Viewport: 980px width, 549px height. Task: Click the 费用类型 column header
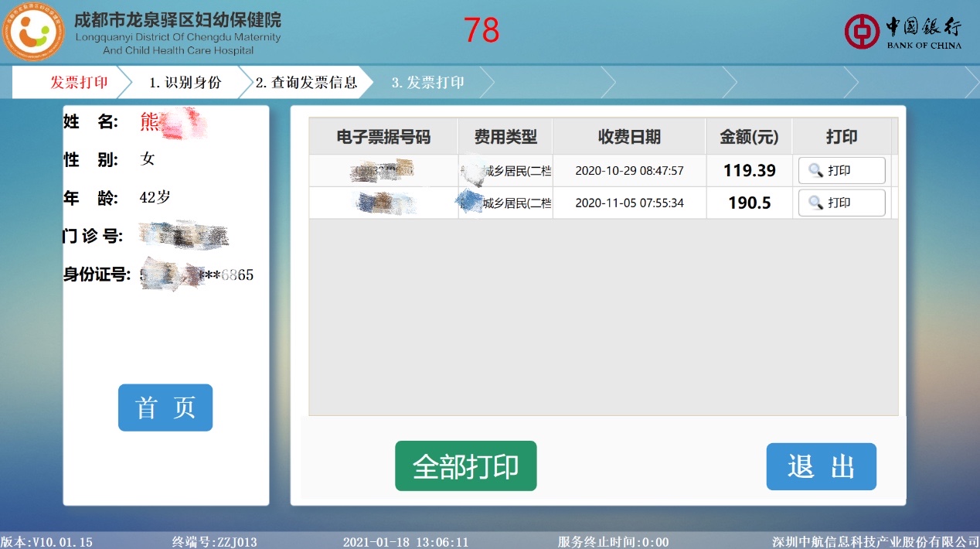click(505, 137)
